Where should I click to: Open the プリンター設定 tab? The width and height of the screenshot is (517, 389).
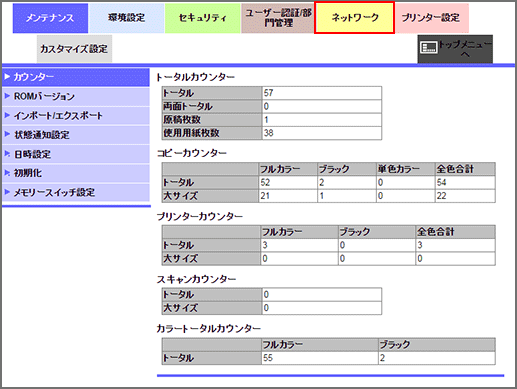[x=431, y=18]
